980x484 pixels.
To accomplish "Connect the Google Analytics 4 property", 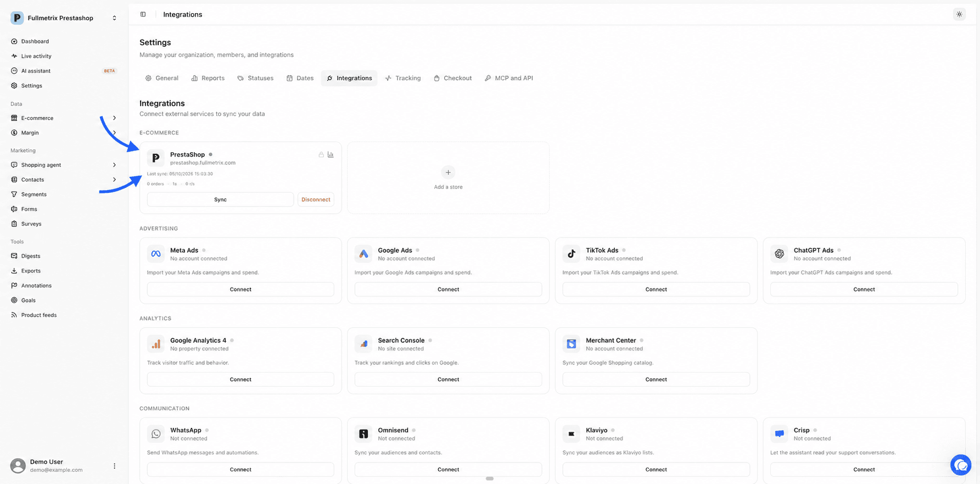I will 240,380.
